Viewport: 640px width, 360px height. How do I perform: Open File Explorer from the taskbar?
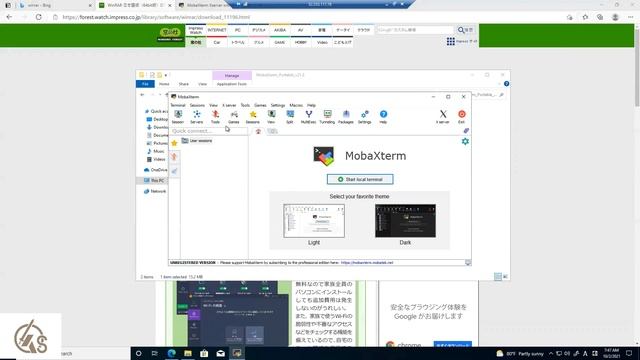[x=188, y=353]
